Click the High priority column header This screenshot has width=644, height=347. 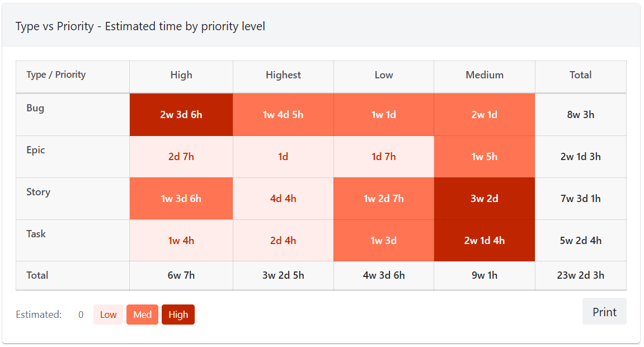click(x=181, y=75)
